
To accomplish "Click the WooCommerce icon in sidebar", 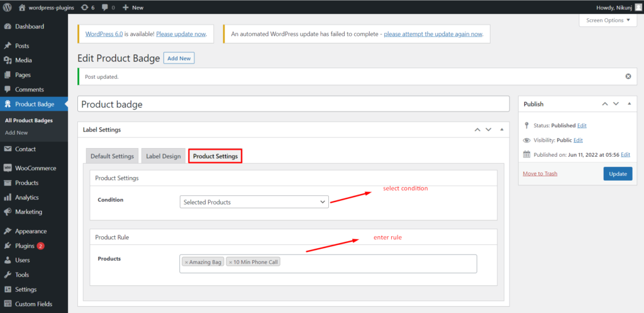I will 8,168.
